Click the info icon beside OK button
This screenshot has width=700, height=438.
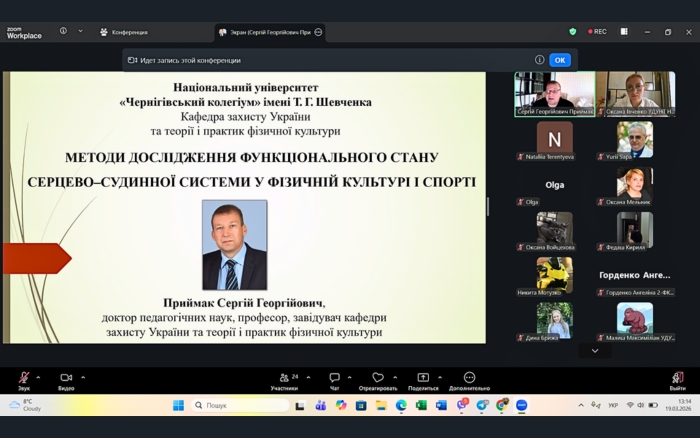539,60
